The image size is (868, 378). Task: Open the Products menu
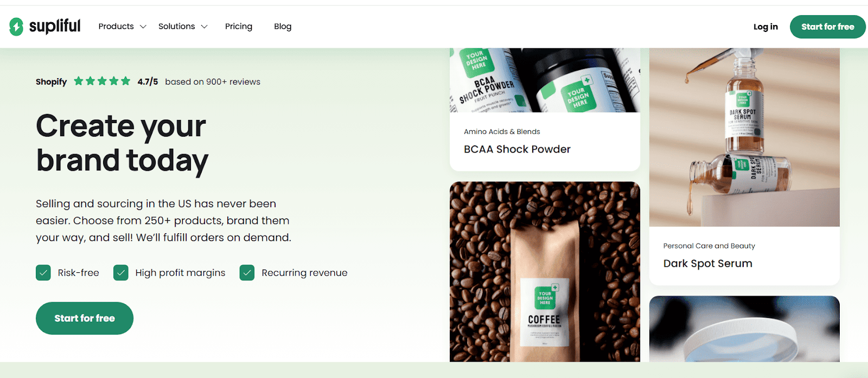(x=116, y=26)
